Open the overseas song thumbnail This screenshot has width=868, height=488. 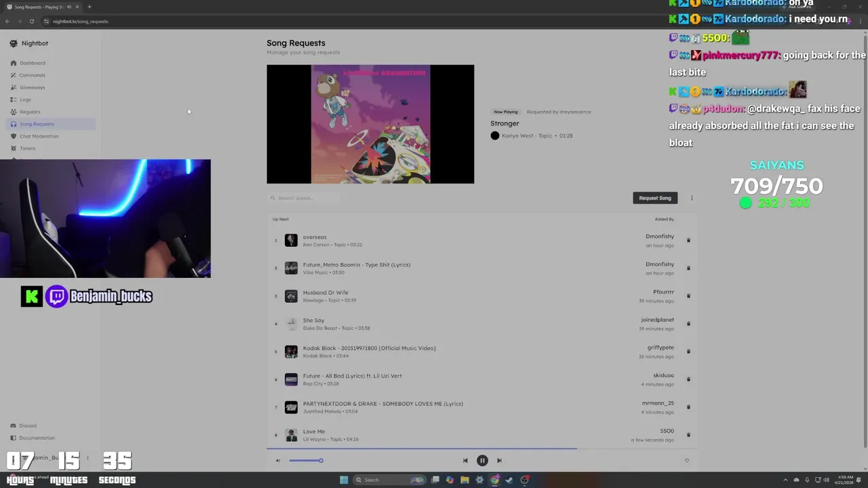pos(291,240)
